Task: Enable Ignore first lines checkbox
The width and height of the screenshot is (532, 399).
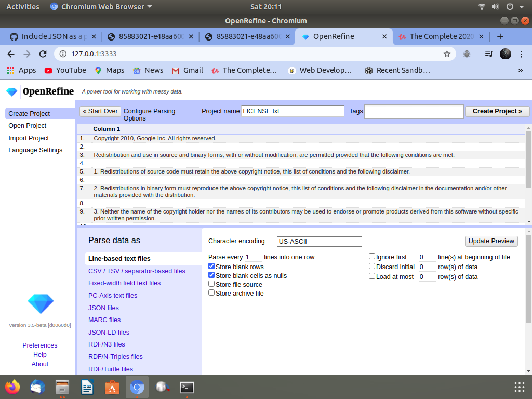Action: tap(372, 257)
